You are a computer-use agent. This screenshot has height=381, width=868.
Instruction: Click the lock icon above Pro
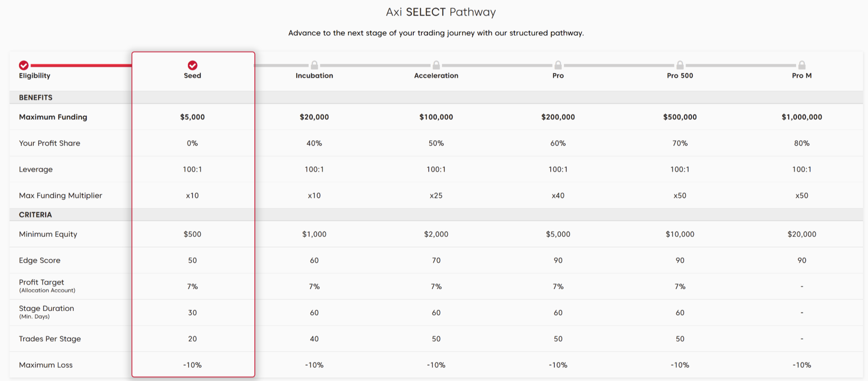coord(558,65)
